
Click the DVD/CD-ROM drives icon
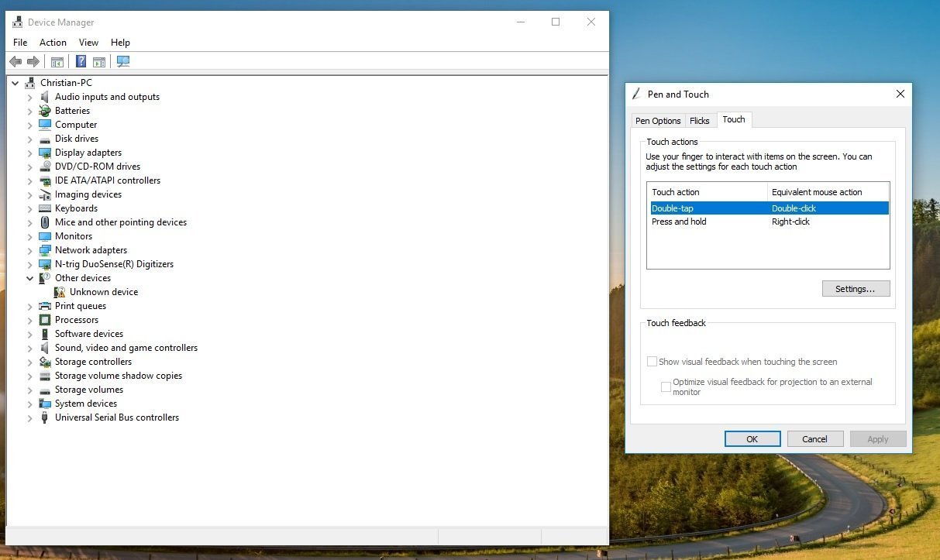coord(45,167)
